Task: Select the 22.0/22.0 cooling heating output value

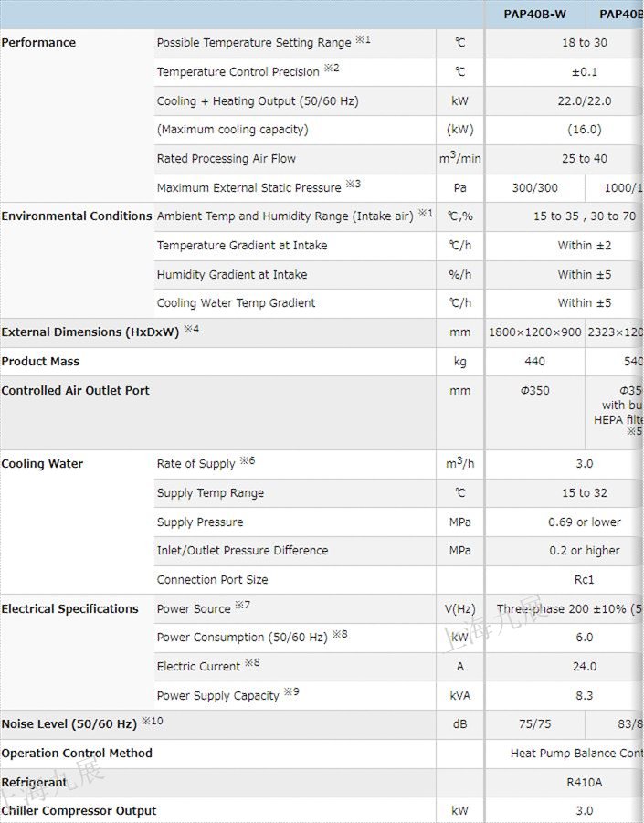Action: tap(584, 101)
